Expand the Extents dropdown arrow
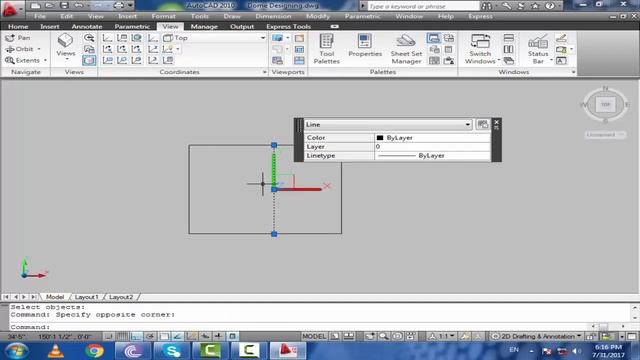This screenshot has height=360, width=640. click(x=45, y=60)
